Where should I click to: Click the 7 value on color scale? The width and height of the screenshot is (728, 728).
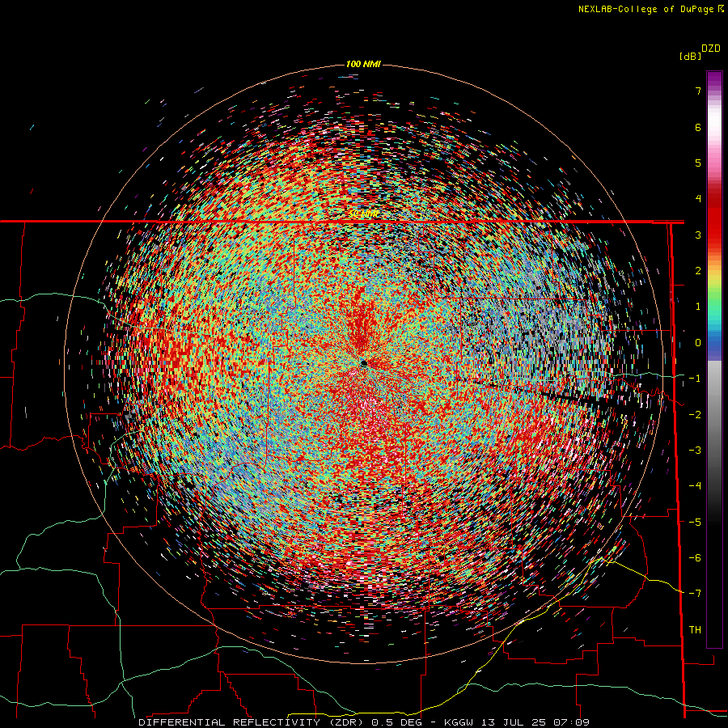click(x=698, y=91)
